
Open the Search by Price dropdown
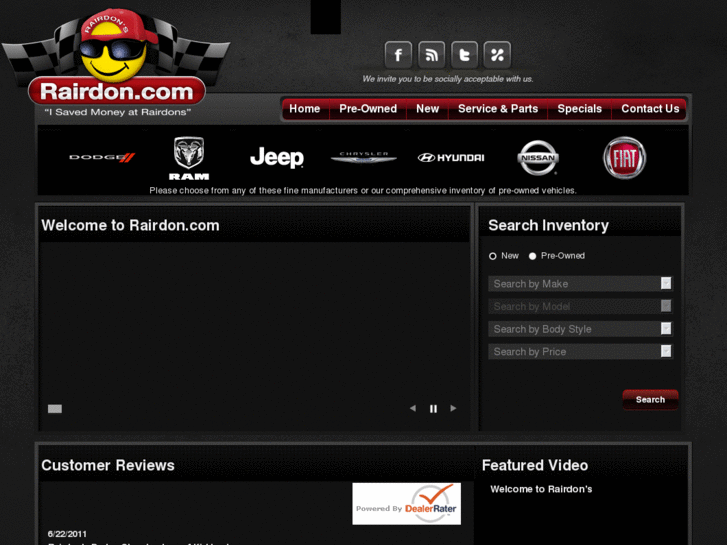click(580, 352)
